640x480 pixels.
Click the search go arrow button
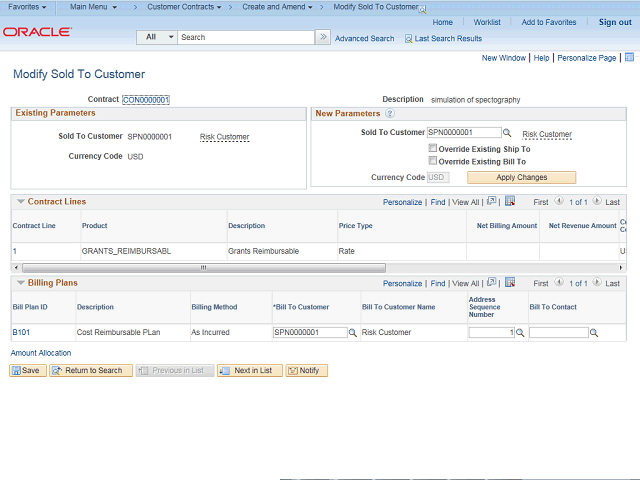point(323,37)
